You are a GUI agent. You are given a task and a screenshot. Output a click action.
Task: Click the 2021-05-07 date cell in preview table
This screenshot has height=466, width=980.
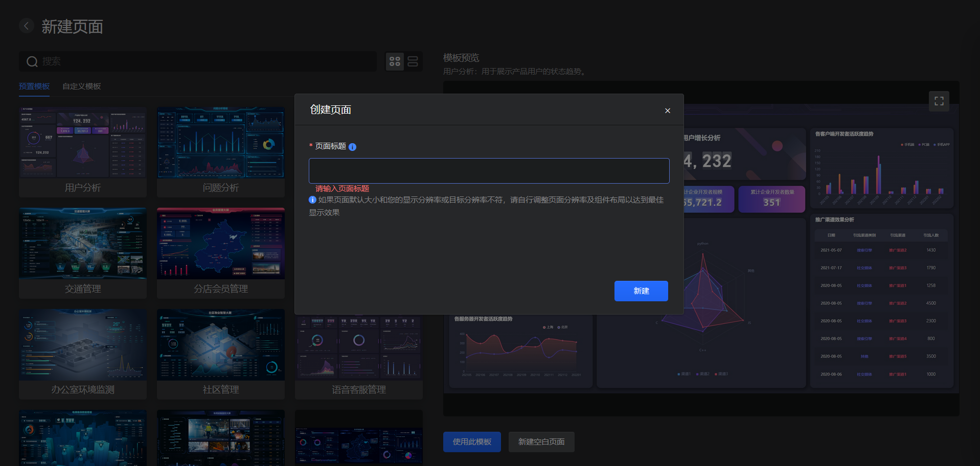point(831,250)
